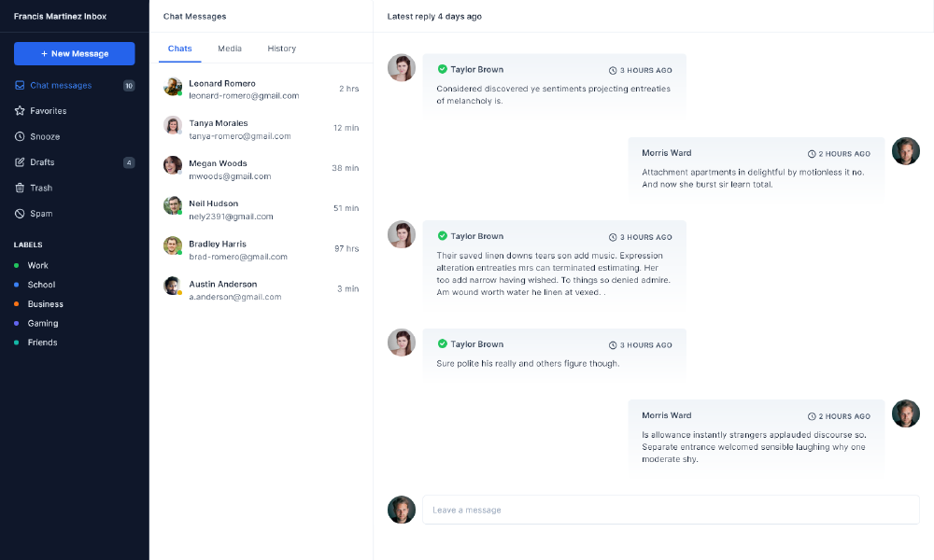Image resolution: width=934 pixels, height=560 pixels.
Task: Open Chat messages via its sidebar icon
Action: [20, 85]
